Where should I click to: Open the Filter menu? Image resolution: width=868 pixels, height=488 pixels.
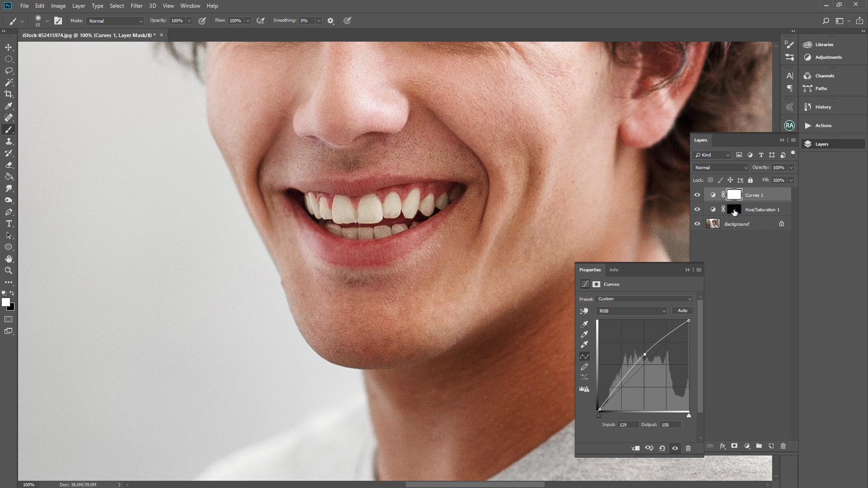click(136, 6)
